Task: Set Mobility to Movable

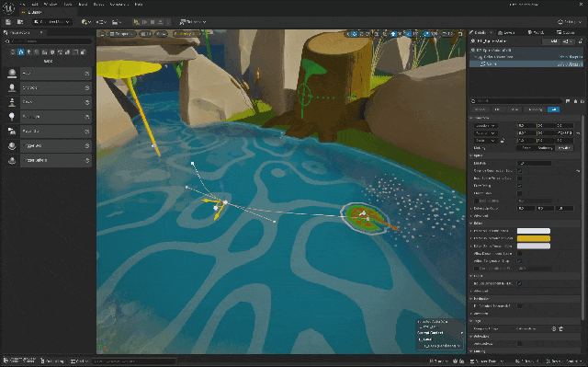Action: pos(564,148)
